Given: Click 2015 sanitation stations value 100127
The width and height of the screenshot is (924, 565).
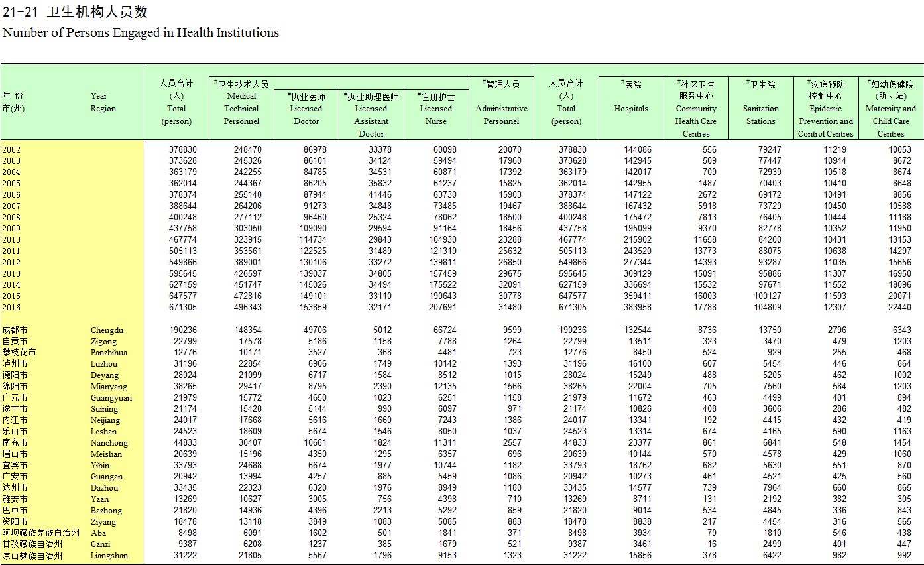Looking at the screenshot, I should [768, 296].
